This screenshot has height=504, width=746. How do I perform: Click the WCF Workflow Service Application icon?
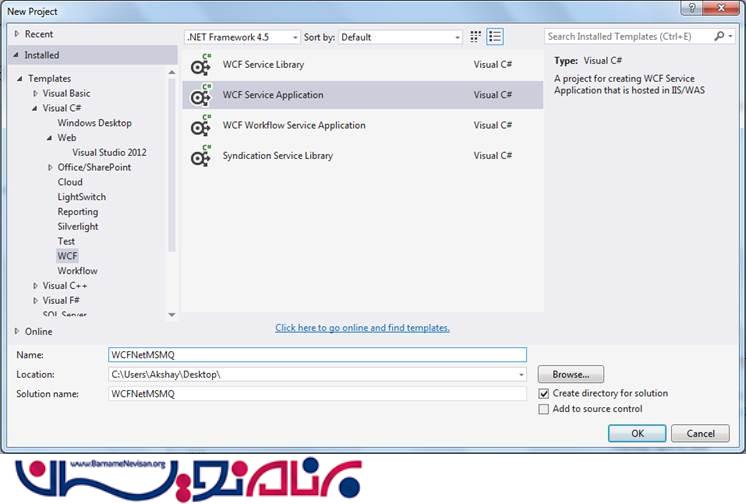[x=201, y=126]
